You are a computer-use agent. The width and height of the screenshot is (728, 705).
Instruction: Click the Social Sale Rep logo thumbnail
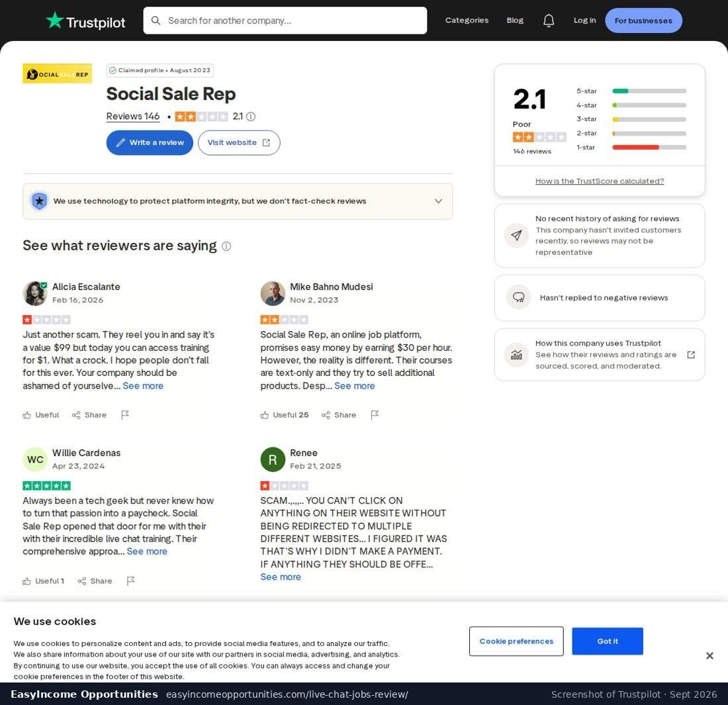click(x=57, y=73)
